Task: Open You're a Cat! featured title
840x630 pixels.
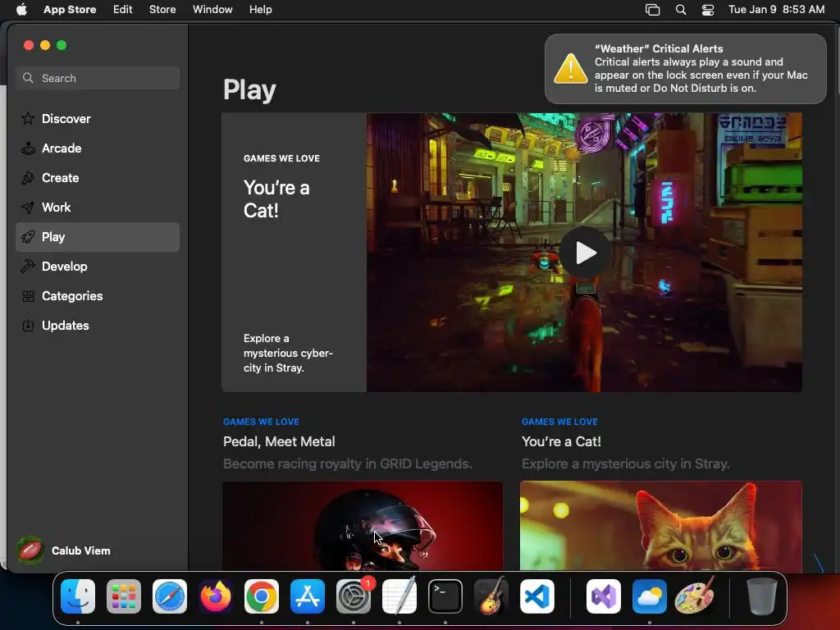Action: point(276,199)
